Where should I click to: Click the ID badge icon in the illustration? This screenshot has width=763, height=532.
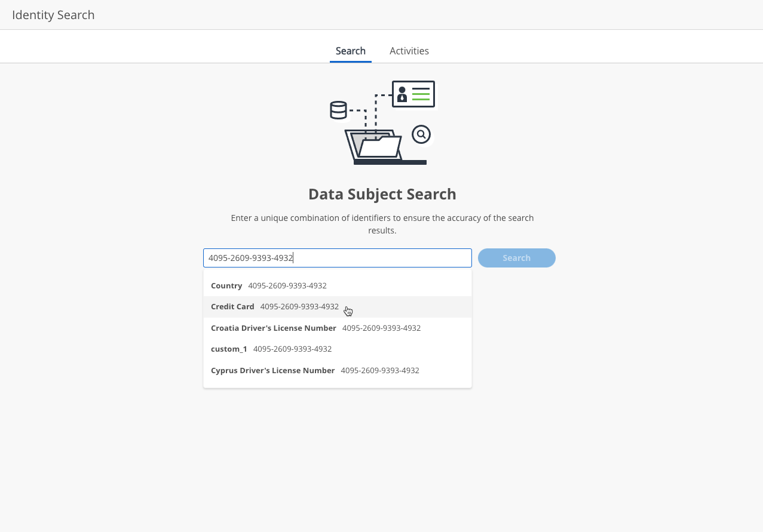click(413, 94)
